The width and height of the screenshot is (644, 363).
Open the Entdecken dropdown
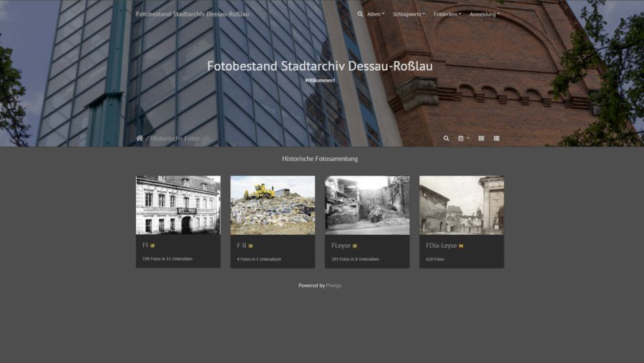447,14
